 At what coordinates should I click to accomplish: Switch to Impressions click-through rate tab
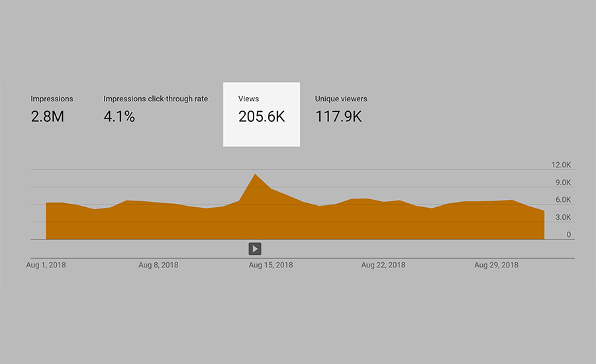coord(156,99)
